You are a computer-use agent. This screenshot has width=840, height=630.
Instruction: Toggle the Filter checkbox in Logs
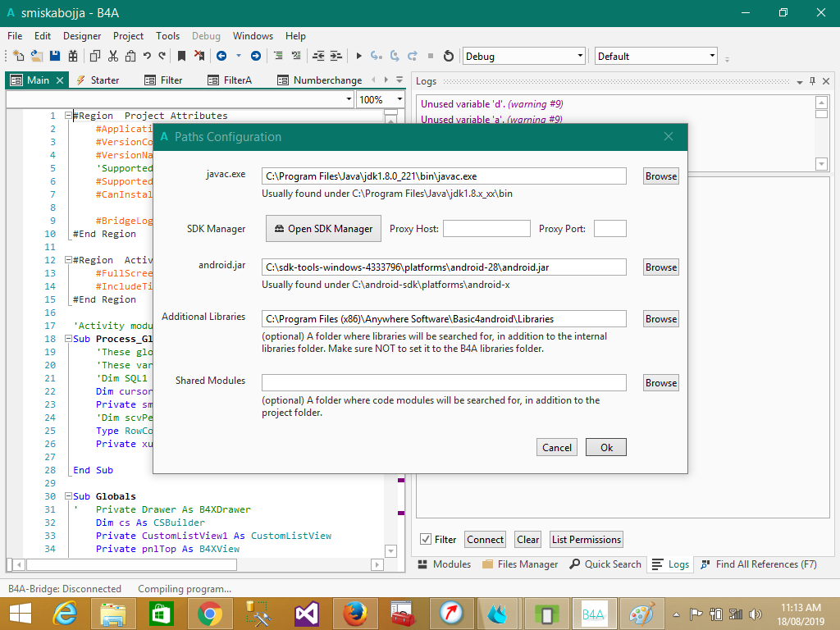point(425,539)
